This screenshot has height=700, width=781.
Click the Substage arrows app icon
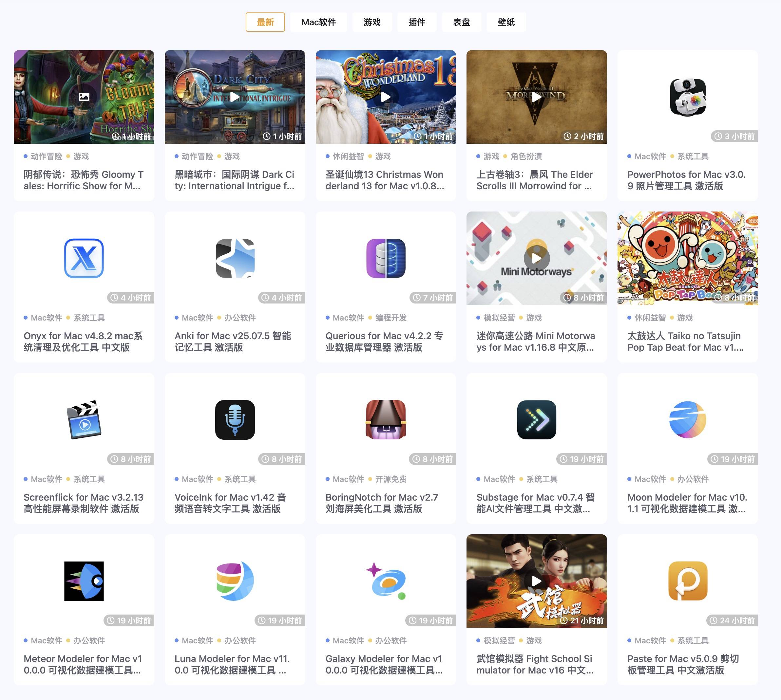pos(537,420)
